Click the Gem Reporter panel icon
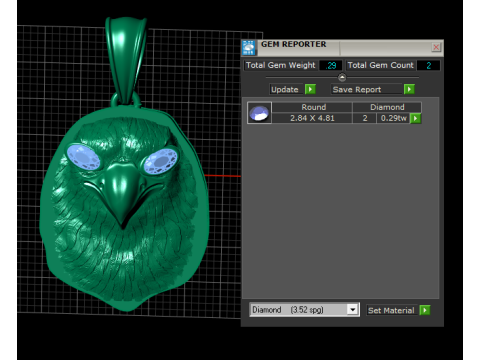 249,48
